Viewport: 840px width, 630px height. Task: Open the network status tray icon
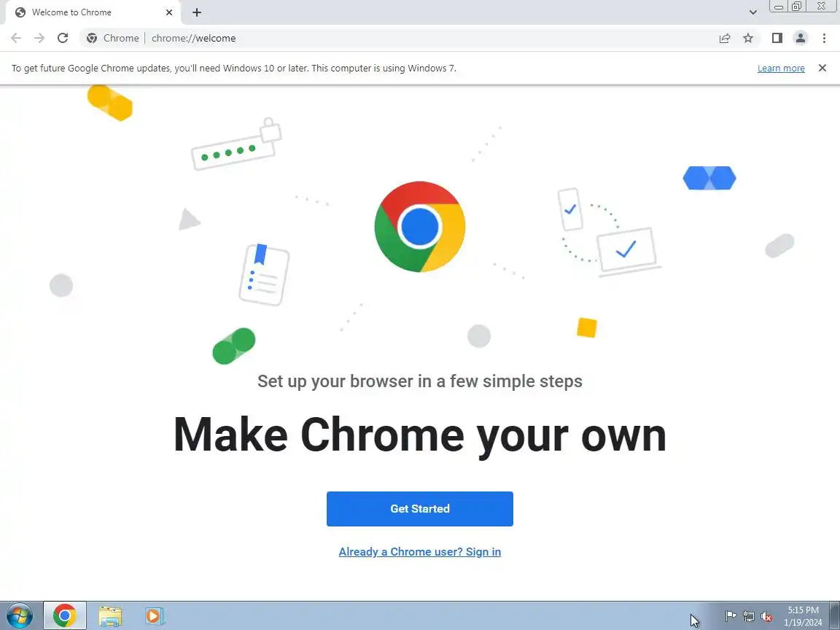(749, 617)
